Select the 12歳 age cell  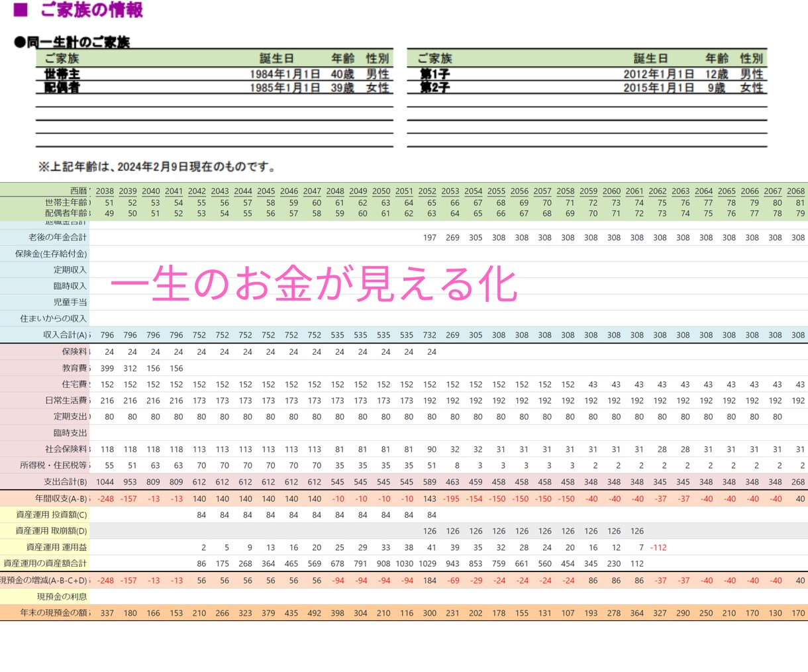(717, 74)
